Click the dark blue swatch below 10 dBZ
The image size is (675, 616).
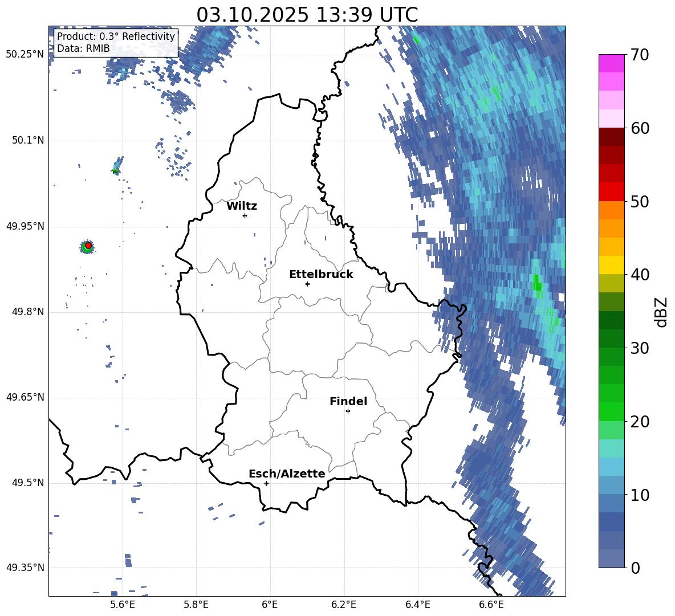[611, 521]
